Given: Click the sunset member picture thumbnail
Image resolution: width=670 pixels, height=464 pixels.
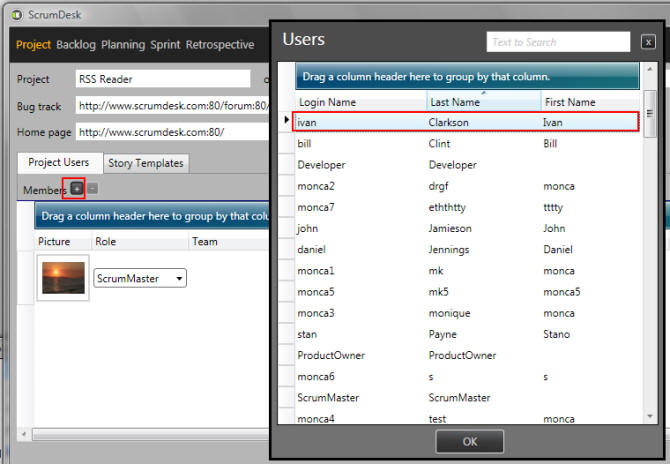Looking at the screenshot, I should click(63, 278).
